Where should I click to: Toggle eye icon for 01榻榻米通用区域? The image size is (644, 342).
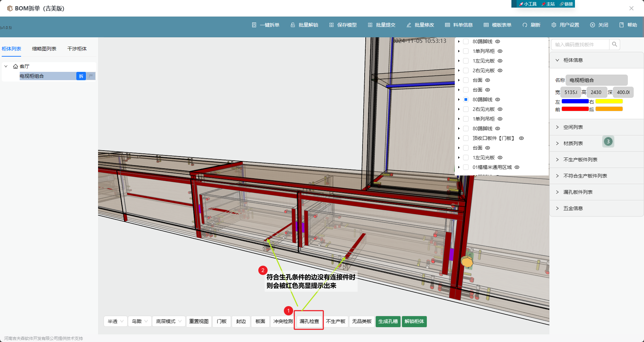tap(517, 167)
